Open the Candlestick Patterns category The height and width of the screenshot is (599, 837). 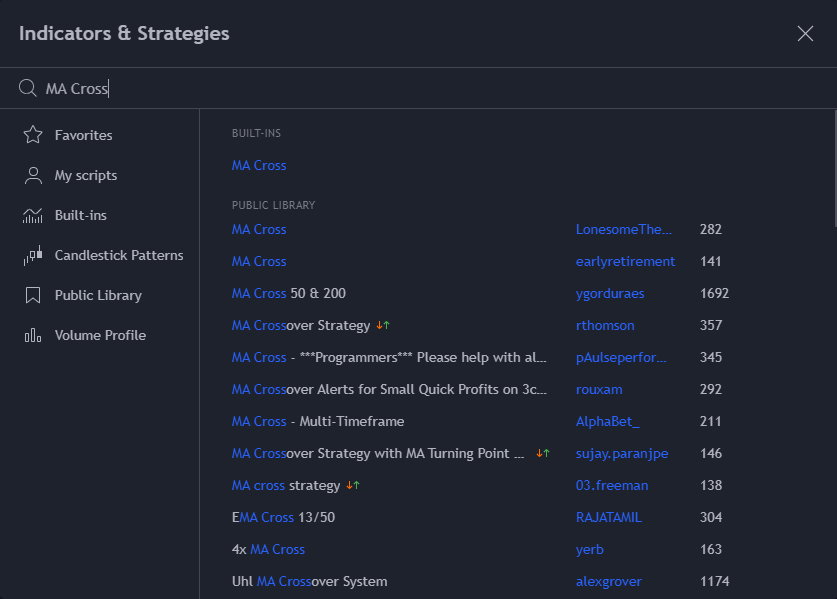(x=119, y=255)
